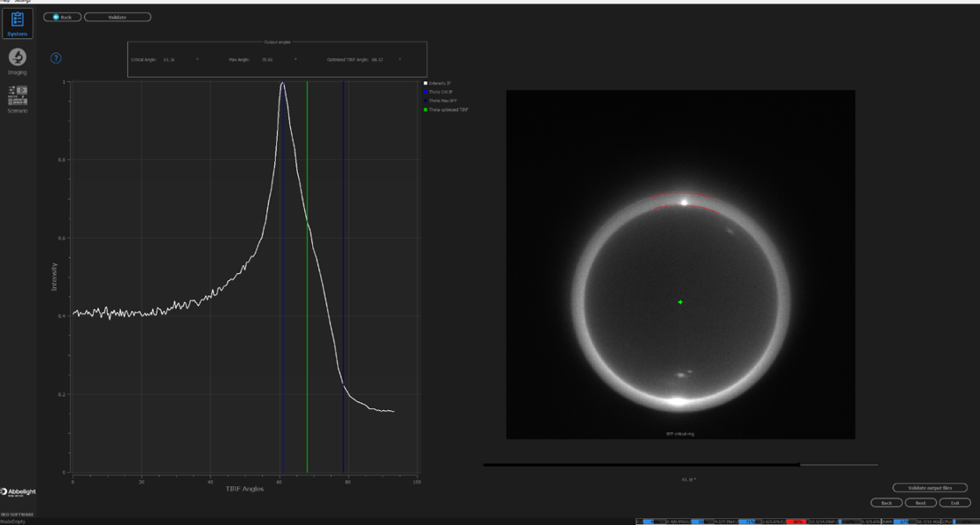Click the red CPU/memory usage indicator in status bar

(x=797, y=521)
